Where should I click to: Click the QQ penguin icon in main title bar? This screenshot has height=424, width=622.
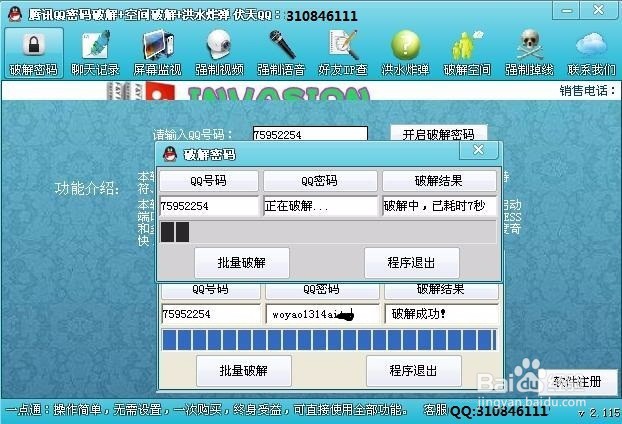15,14
